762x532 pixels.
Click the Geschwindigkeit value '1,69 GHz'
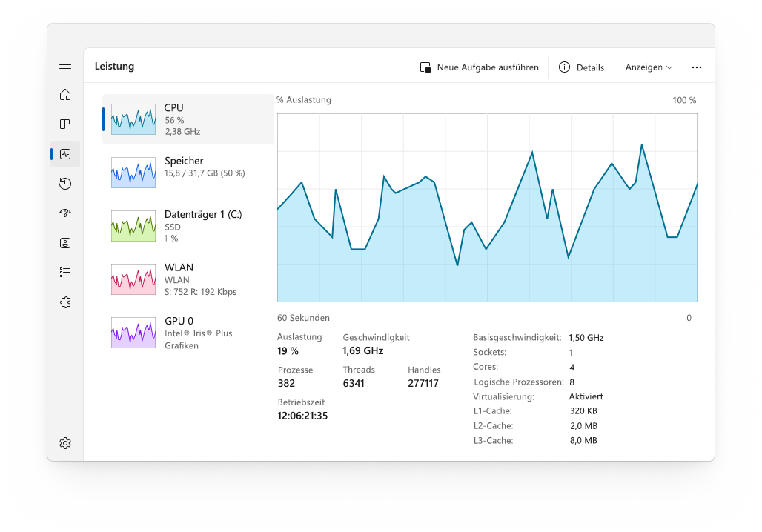click(363, 350)
